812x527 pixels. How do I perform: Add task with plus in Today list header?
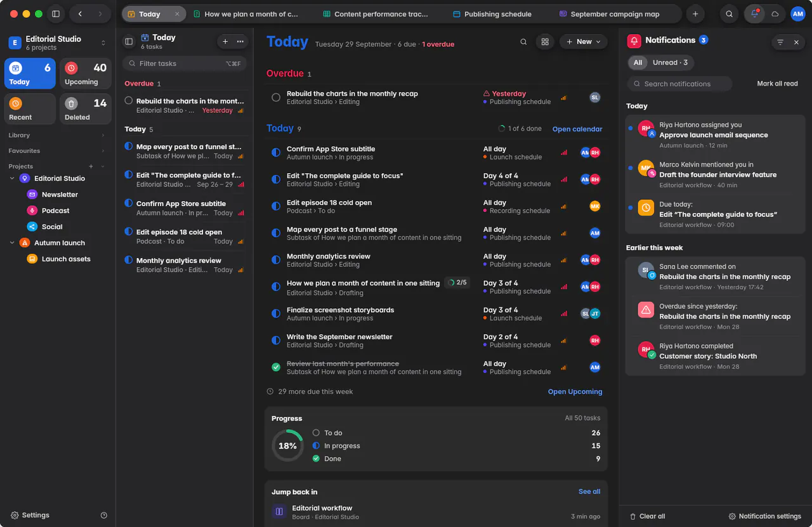pos(225,41)
